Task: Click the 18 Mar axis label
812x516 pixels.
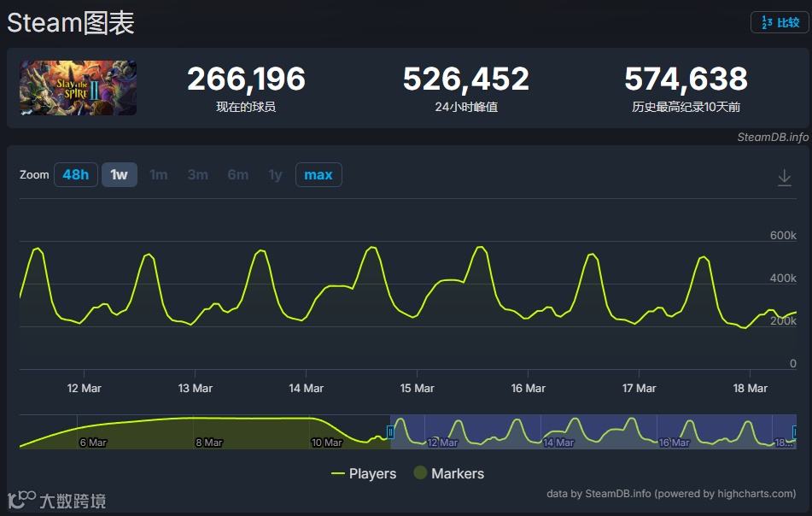Action: [750, 388]
